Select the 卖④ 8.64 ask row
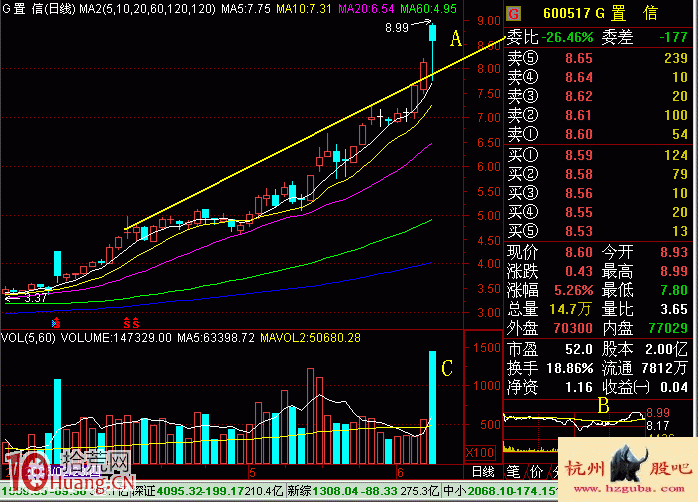The width and height of the screenshot is (698, 502). point(598,77)
